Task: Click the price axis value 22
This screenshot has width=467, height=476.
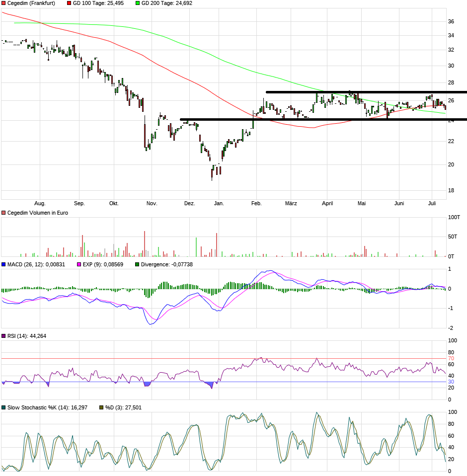Action: coord(451,141)
